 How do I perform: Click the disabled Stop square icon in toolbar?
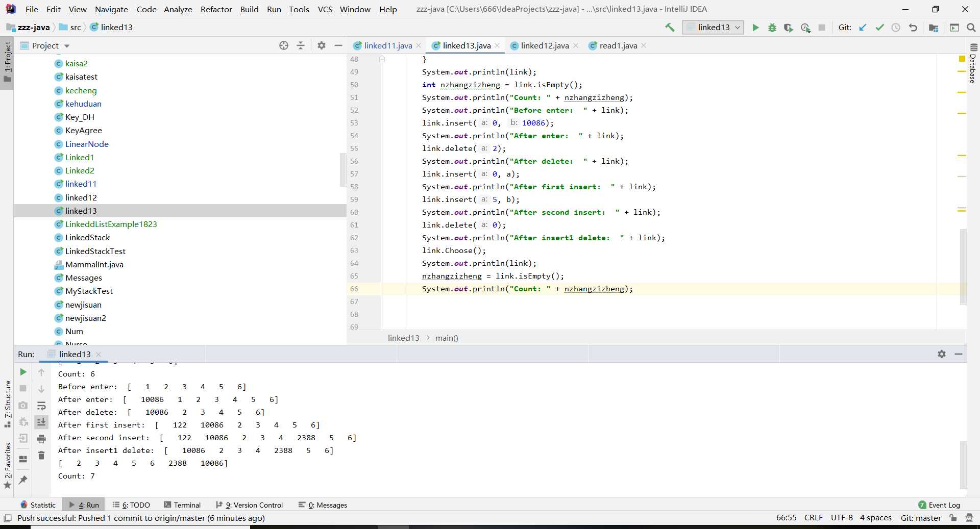click(x=822, y=28)
